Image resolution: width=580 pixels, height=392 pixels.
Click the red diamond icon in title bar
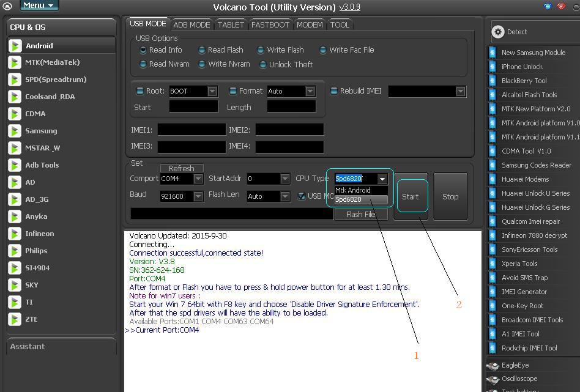coord(562,6)
